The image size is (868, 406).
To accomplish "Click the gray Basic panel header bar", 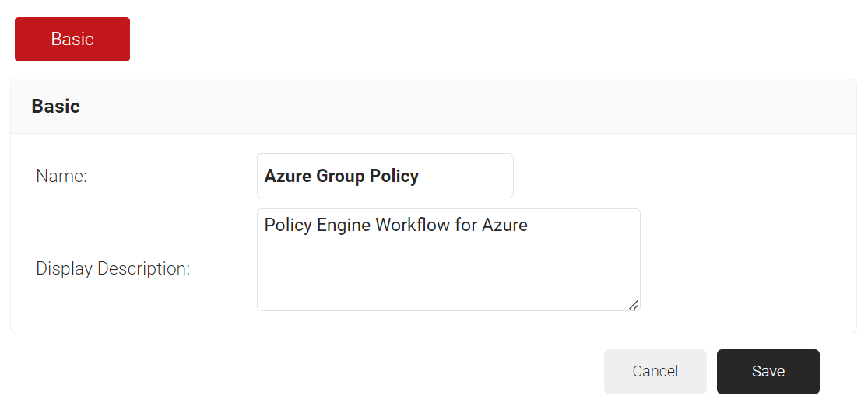I will coord(467,107).
